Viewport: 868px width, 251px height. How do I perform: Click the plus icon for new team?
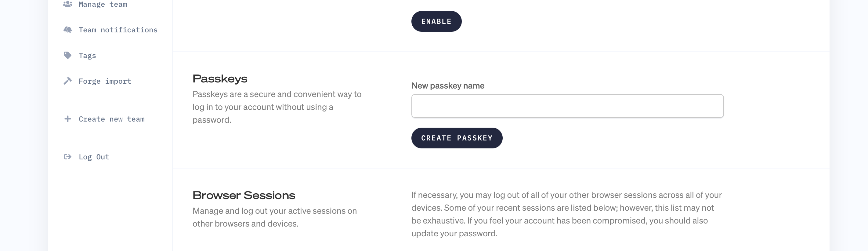coord(68,119)
